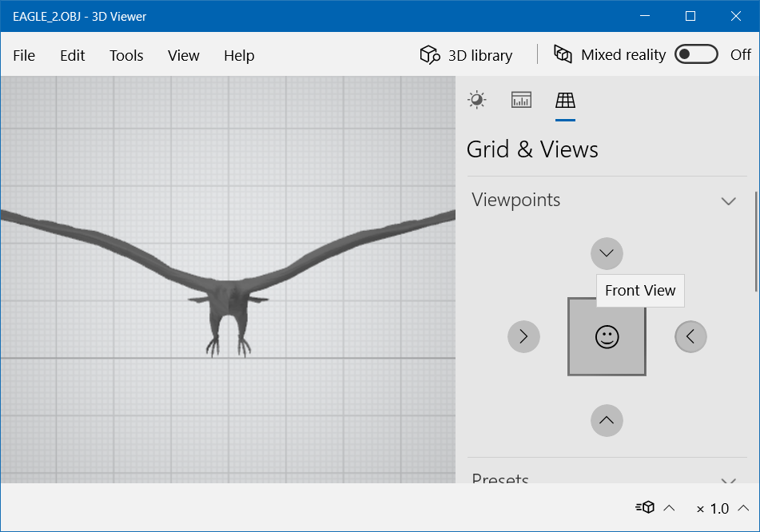Screen dimensions: 760x532
Task: Collapse the Viewpoints section
Action: 728,200
